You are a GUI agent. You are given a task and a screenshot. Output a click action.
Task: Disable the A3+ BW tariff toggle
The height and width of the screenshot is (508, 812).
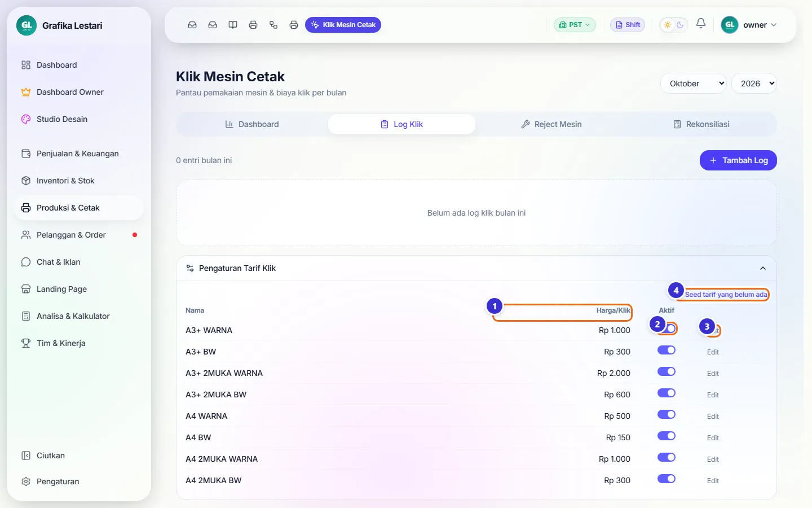pos(667,350)
